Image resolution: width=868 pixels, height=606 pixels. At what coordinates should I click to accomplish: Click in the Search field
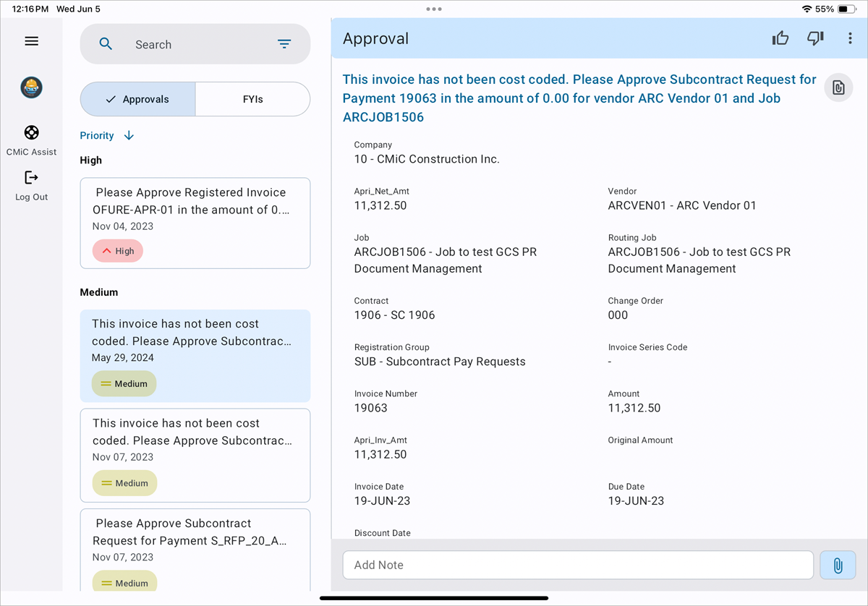click(x=195, y=44)
